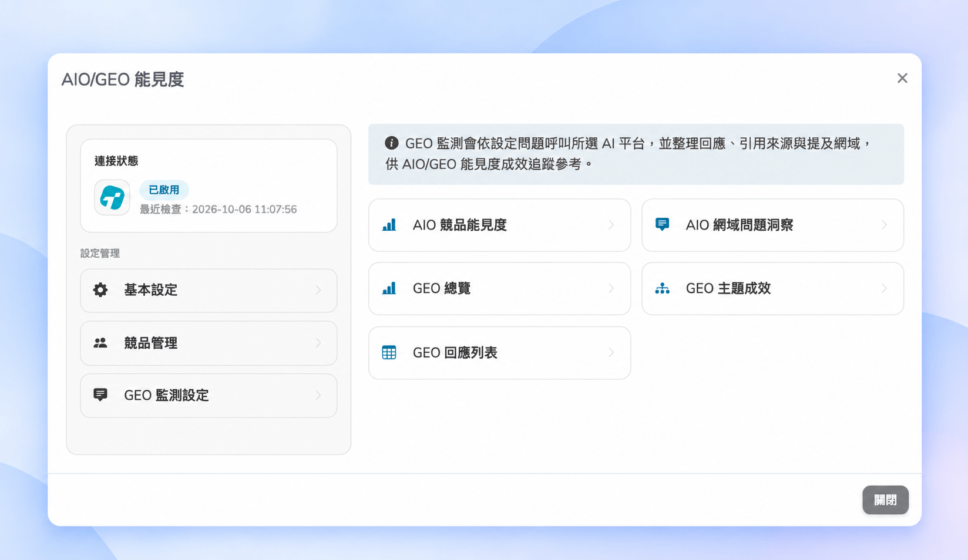Close the dialog with the X icon

(902, 78)
